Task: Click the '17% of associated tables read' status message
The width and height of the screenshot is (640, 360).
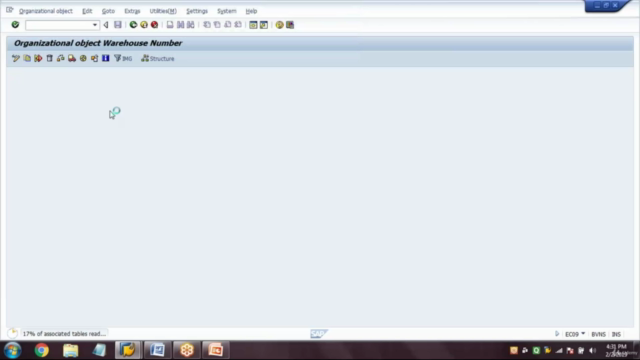Action: coord(64,333)
